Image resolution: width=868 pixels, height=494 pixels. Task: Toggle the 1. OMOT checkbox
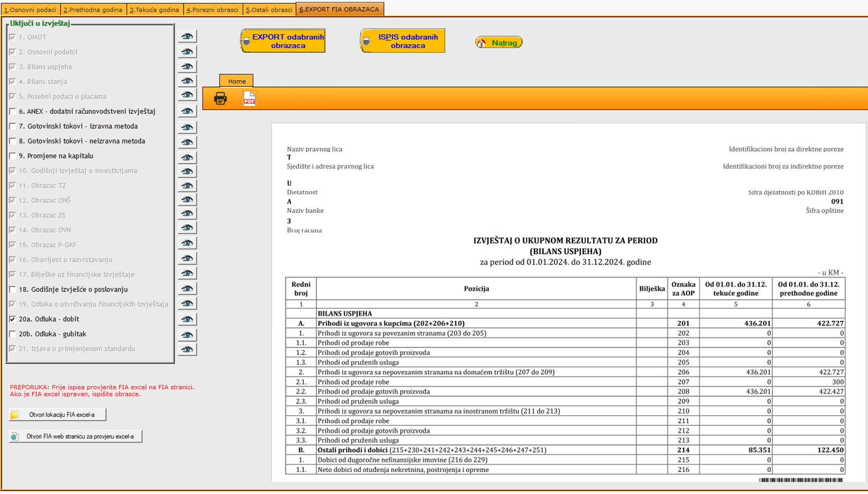[x=13, y=37]
